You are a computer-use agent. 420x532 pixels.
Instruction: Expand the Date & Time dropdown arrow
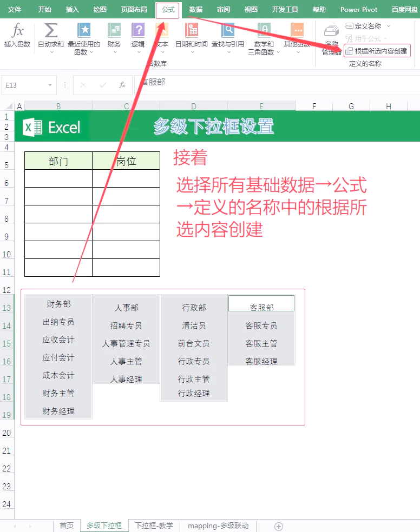click(x=193, y=52)
